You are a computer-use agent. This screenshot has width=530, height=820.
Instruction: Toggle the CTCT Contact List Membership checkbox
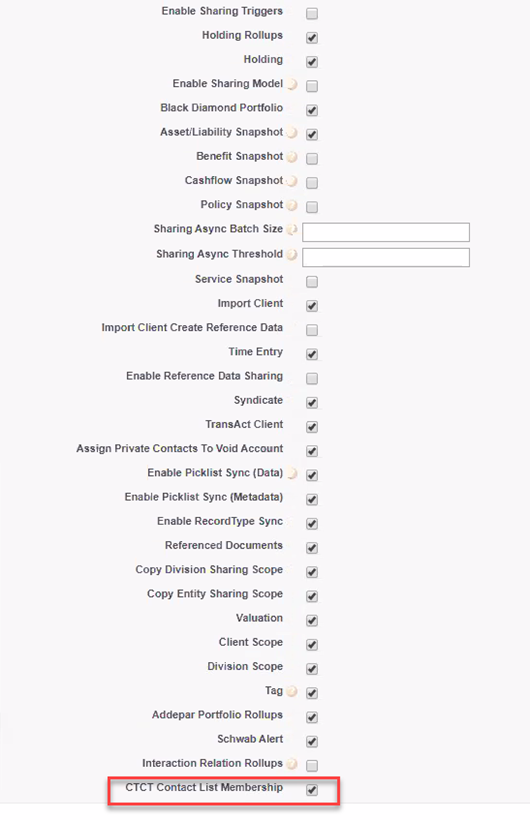point(312,790)
